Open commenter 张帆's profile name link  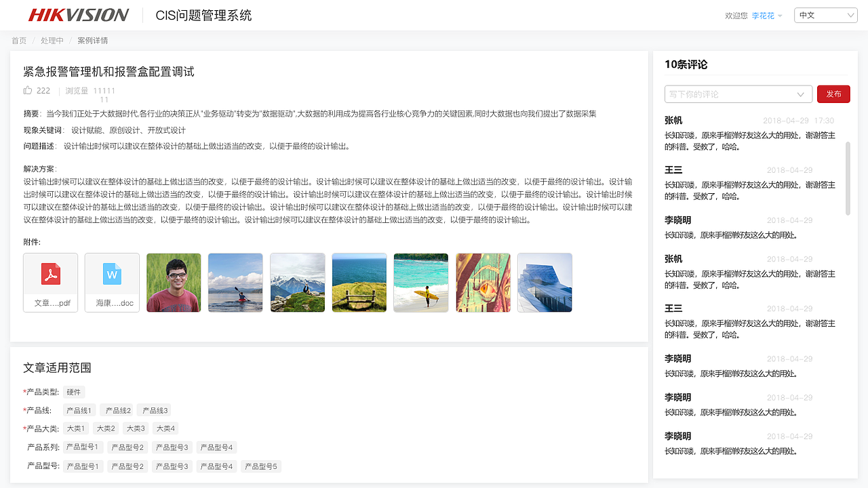[673, 119]
